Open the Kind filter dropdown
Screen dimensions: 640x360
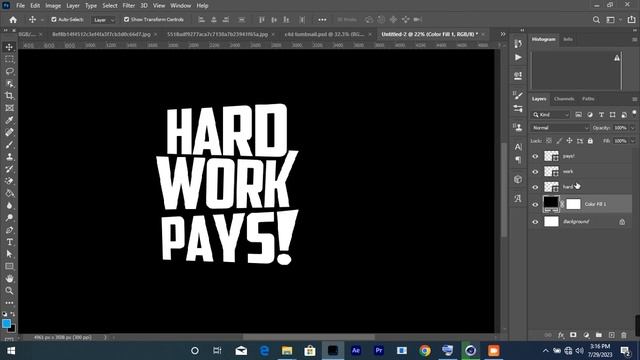(x=550, y=115)
